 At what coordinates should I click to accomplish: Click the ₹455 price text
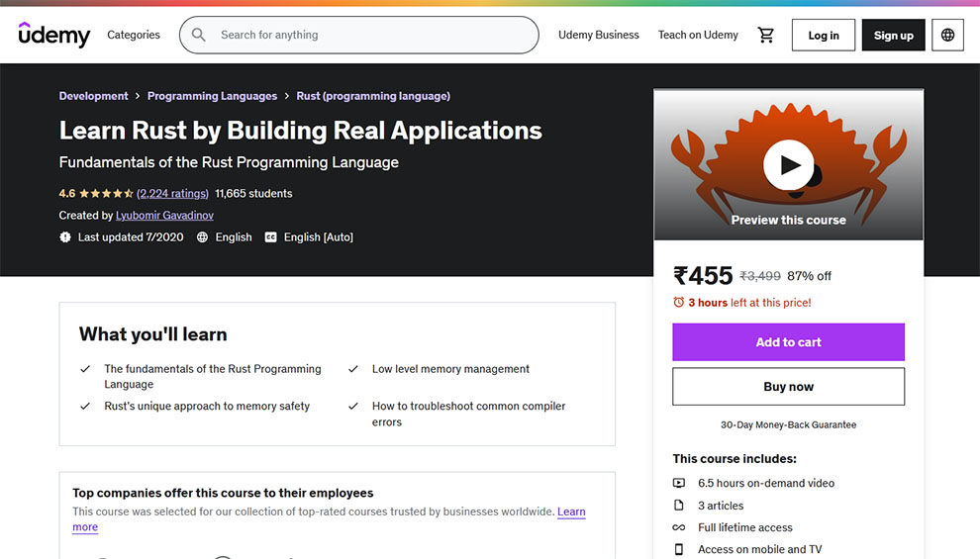click(703, 276)
